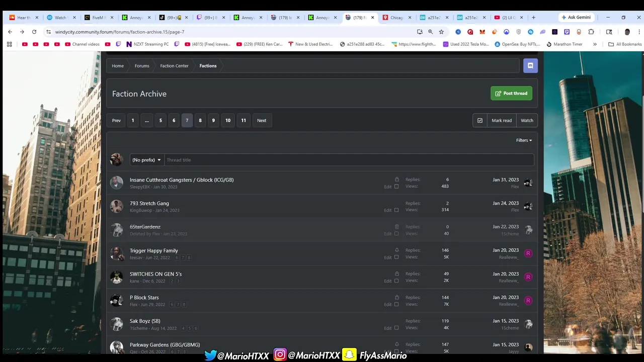The width and height of the screenshot is (644, 362).
Task: Open SleepyEBK avatar on Insane Cutthroat Gangsters thread
Action: tap(117, 183)
